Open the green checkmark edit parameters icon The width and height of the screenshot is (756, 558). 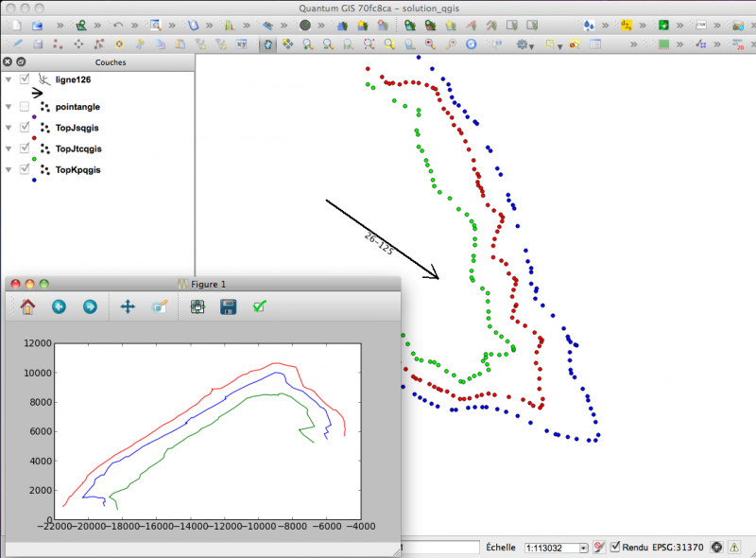point(258,306)
